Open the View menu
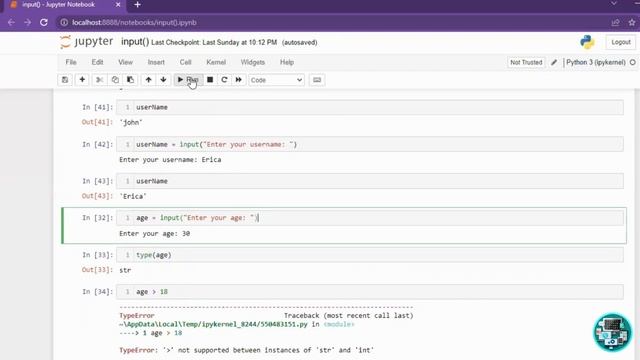 point(125,62)
